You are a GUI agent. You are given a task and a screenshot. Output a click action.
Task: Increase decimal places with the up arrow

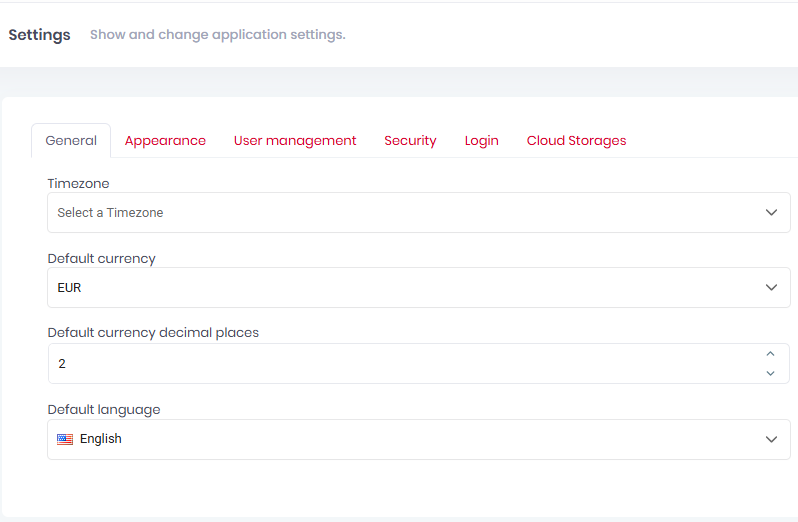tap(770, 354)
